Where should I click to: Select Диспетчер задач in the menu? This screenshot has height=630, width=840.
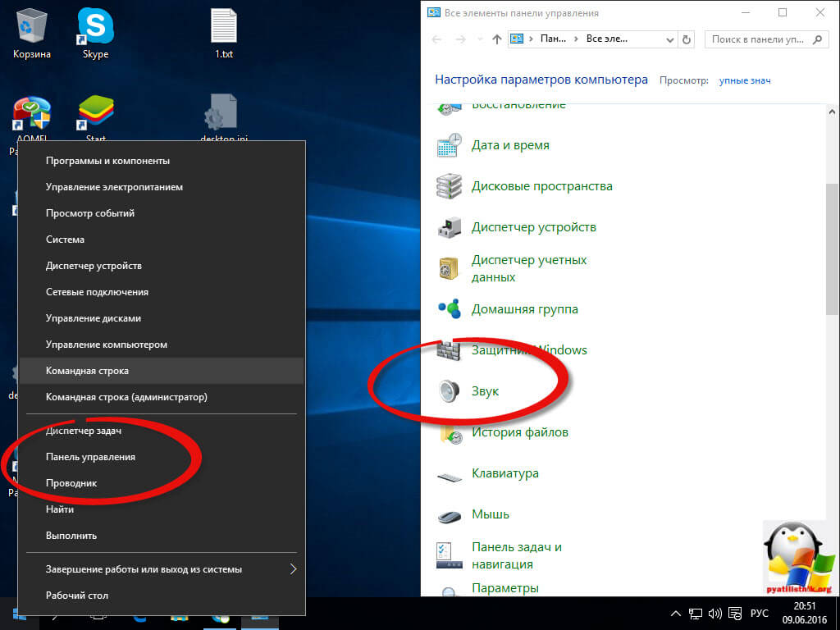point(84,431)
